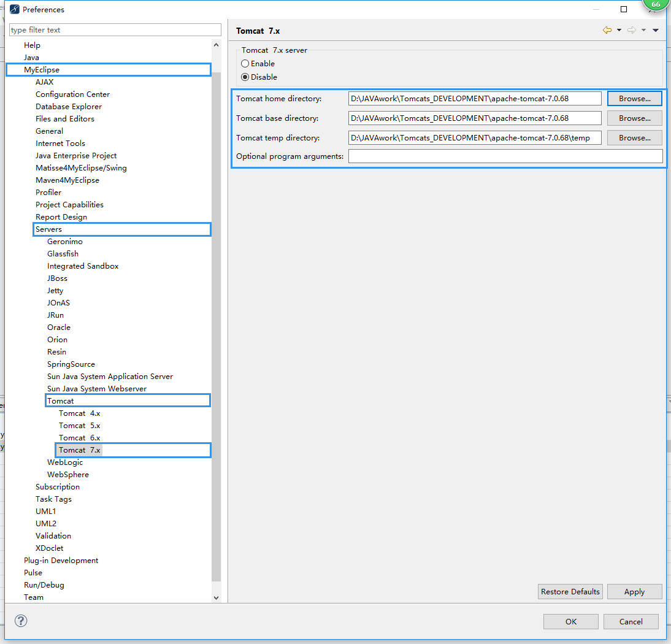Click the tree scrollbar up arrow
This screenshot has height=644, width=671.
tap(216, 45)
